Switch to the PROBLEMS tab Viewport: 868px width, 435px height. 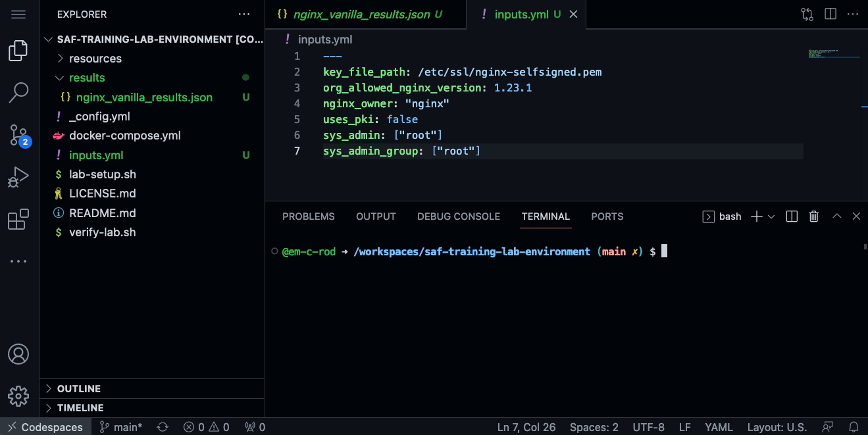[x=308, y=216]
